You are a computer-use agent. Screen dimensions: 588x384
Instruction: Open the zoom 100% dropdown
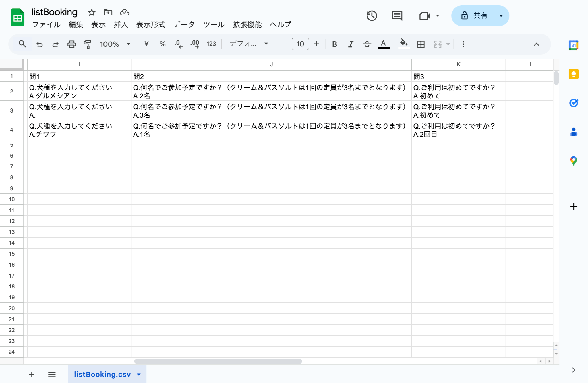tap(115, 44)
